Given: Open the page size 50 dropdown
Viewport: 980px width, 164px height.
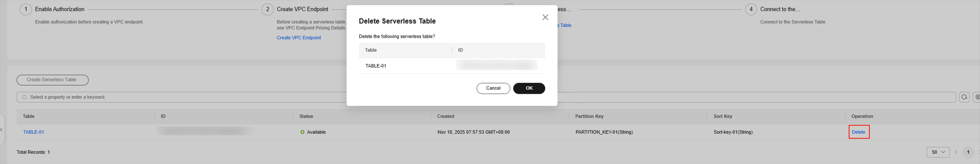Looking at the screenshot, I should click(x=938, y=152).
